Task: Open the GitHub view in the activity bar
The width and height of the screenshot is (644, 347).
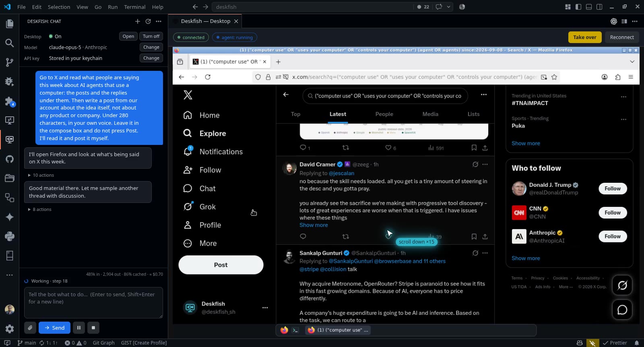Action: pos(10,159)
